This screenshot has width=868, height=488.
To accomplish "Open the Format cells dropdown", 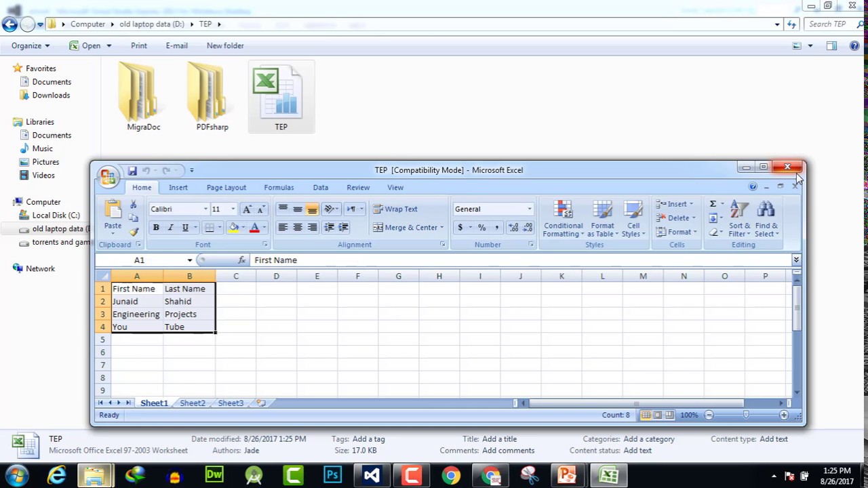I will point(677,232).
